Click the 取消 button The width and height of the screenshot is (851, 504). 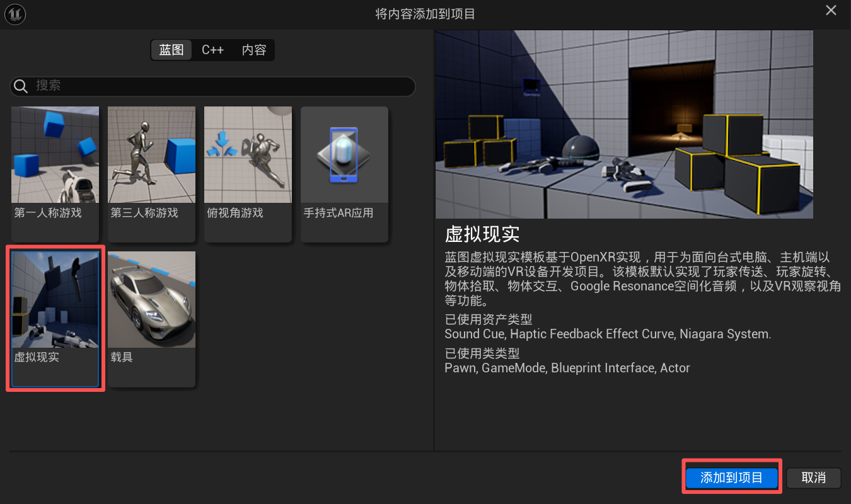813,478
